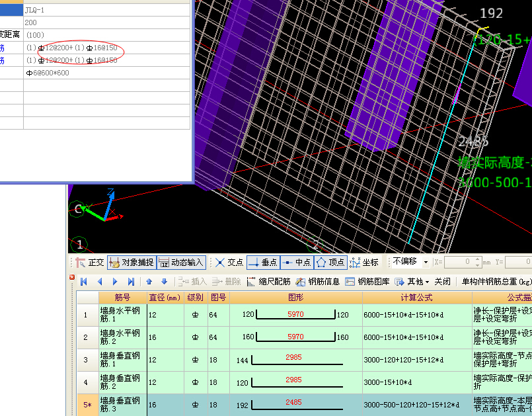Image resolution: width=532 pixels, height=416 pixels.
Task: Go to previous rebar record
Action: tap(100, 282)
